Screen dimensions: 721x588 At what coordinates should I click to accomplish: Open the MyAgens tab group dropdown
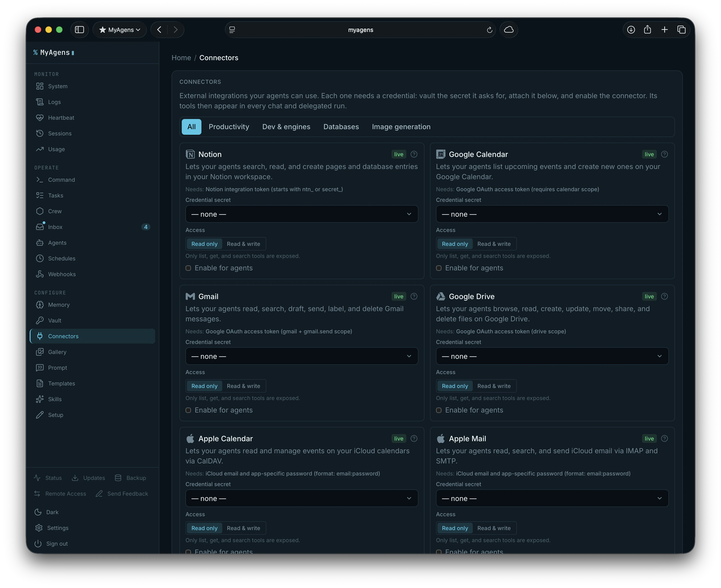[x=120, y=30]
